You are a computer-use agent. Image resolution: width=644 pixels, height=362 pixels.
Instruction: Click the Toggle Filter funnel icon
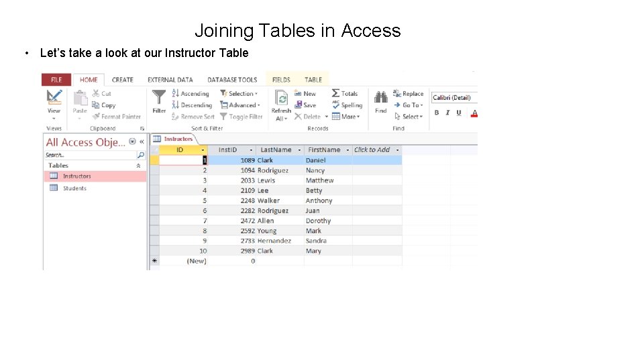[223, 117]
